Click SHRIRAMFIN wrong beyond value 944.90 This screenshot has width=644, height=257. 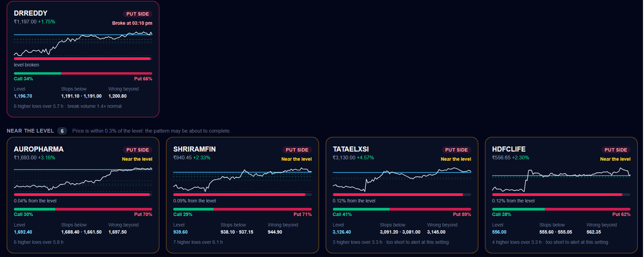coord(275,232)
